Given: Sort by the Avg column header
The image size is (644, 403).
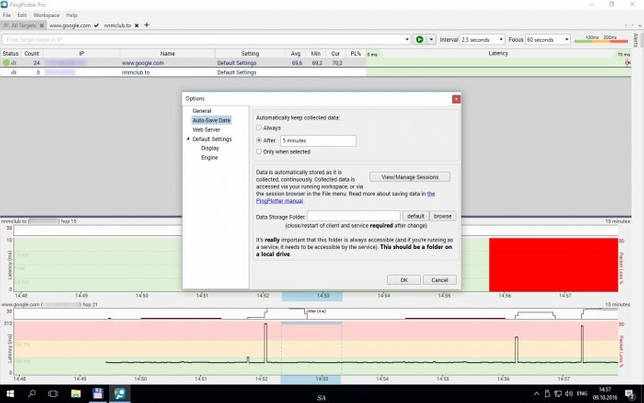Looking at the screenshot, I should 295,53.
